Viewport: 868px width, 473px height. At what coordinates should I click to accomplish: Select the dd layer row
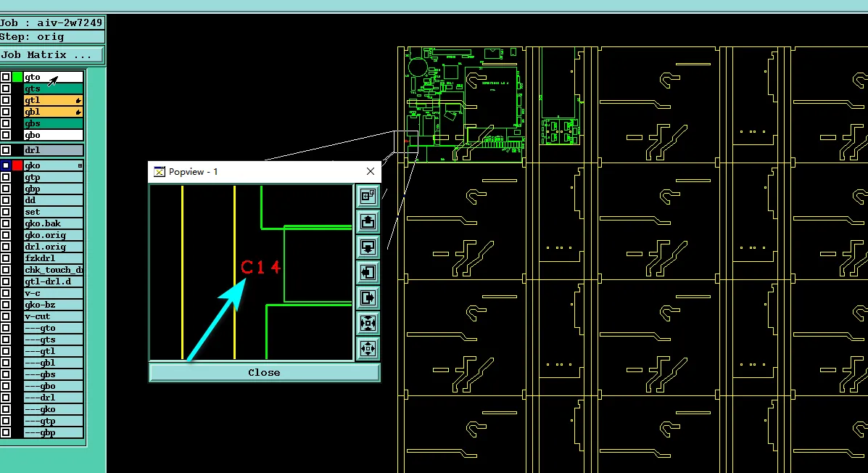(53, 200)
